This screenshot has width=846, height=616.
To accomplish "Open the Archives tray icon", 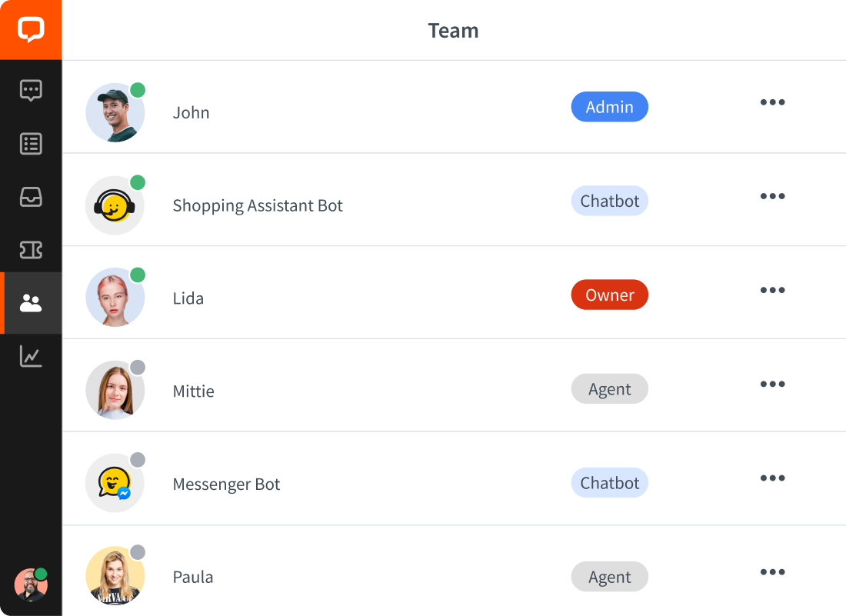I will tap(31, 198).
